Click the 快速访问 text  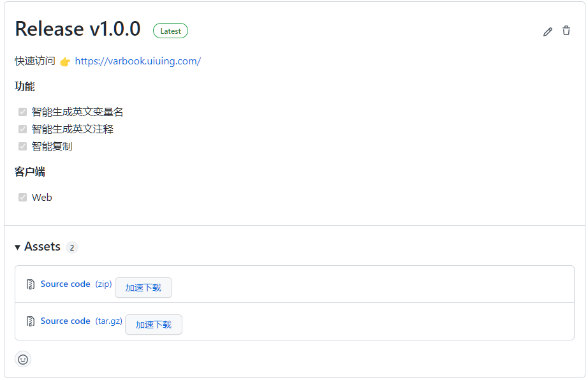pyautogui.click(x=35, y=61)
